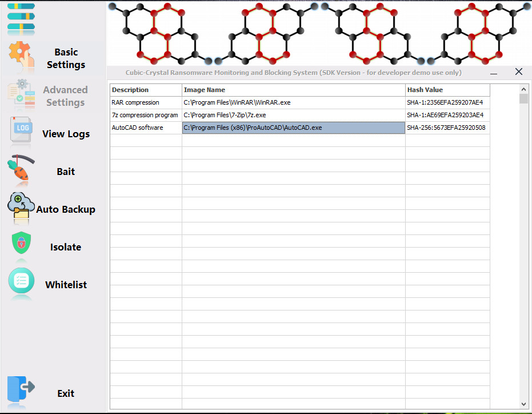Click the 7z.exe image path cell
Screen dimensions: 532x414
294,115
